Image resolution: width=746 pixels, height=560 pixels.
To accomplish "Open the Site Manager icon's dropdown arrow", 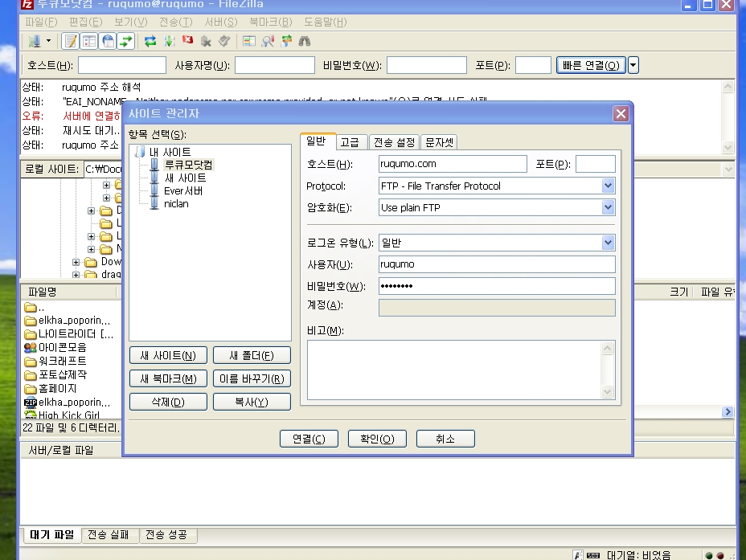I will (x=48, y=41).
